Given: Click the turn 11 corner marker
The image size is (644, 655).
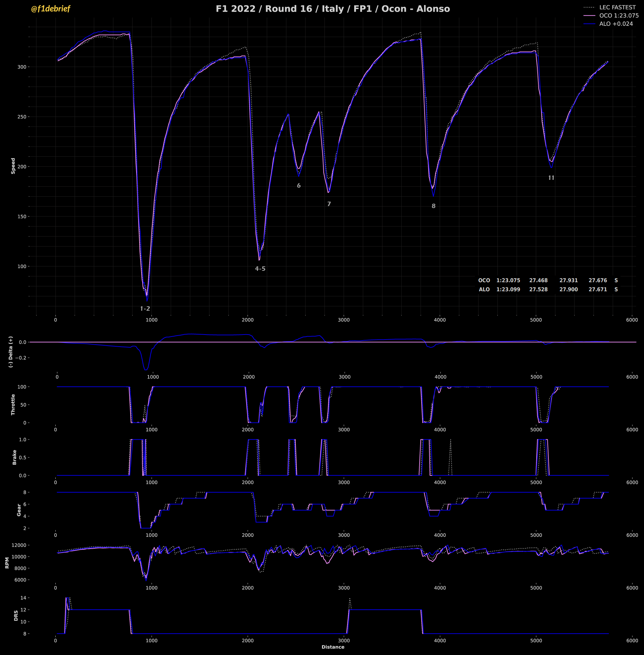Looking at the screenshot, I should 551,178.
